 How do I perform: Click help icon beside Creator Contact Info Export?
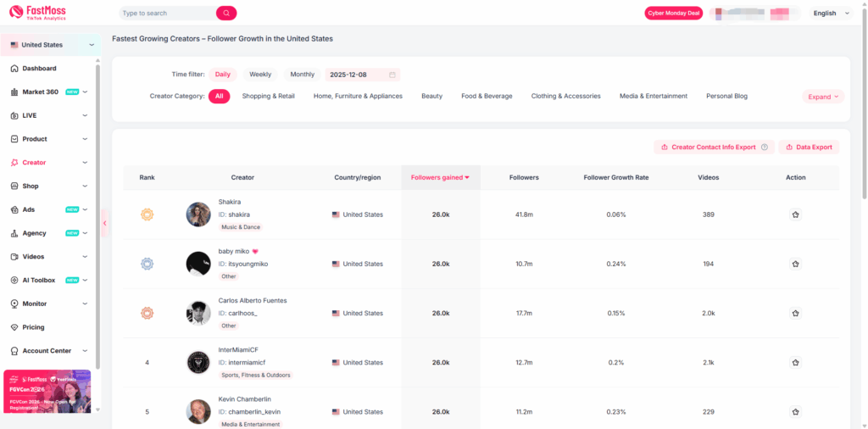pos(765,148)
